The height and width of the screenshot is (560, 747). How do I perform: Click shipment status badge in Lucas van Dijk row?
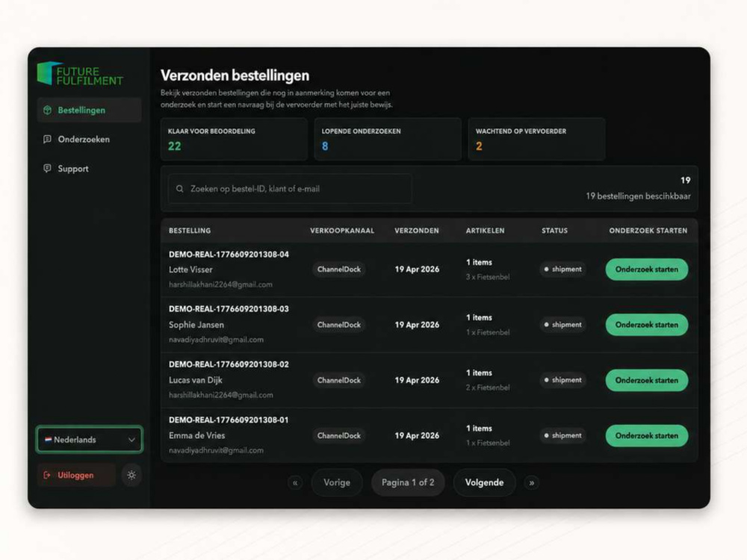pos(562,380)
